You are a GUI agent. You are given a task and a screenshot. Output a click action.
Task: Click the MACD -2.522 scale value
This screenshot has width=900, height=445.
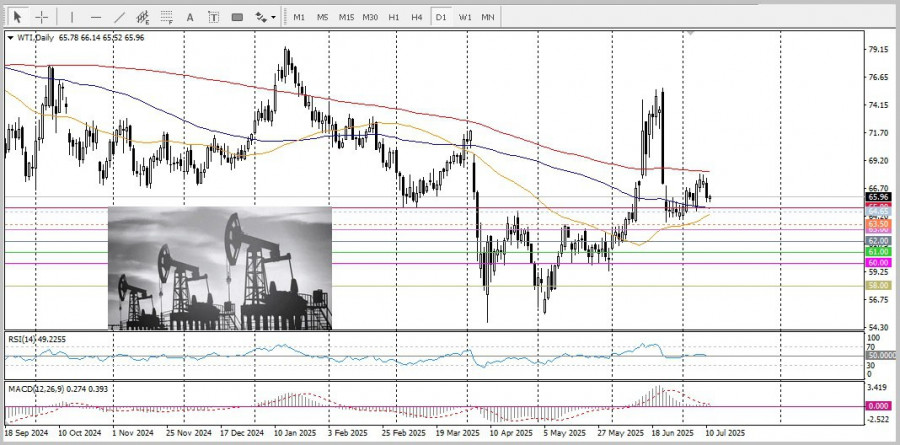click(x=878, y=420)
